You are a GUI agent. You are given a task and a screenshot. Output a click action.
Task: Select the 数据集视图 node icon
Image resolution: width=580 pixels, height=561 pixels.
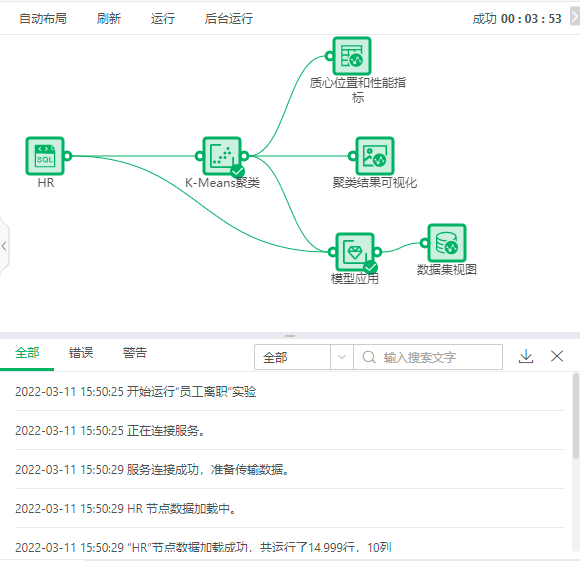[x=447, y=243]
